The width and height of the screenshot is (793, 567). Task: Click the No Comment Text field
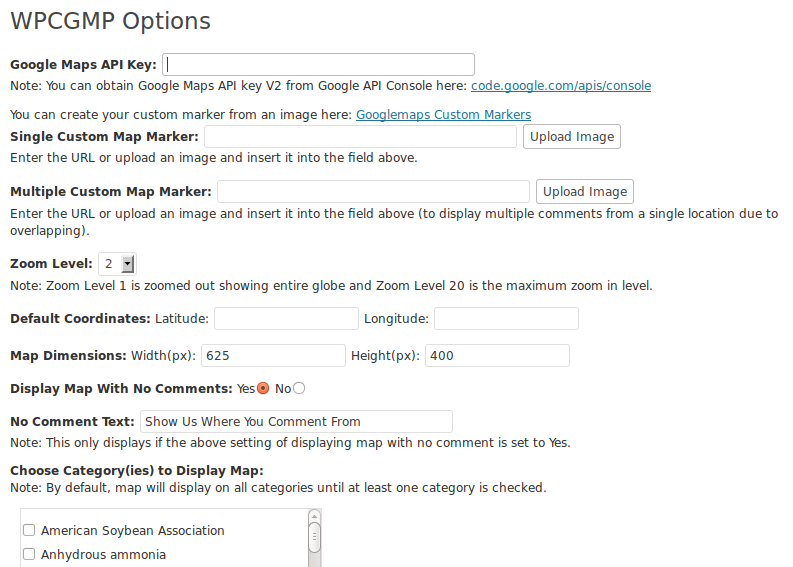pos(296,421)
